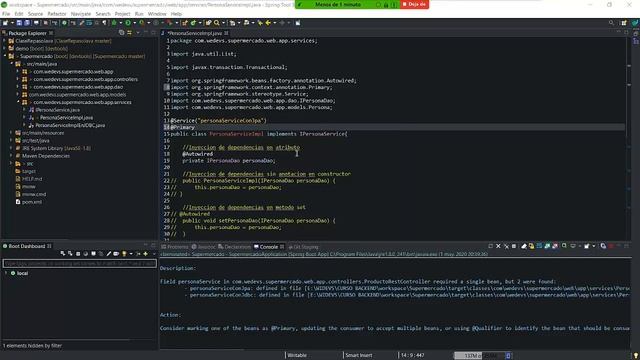The width and height of the screenshot is (640, 360).
Task: Click Collapse All icon in Package Explorer
Action: point(122,33)
